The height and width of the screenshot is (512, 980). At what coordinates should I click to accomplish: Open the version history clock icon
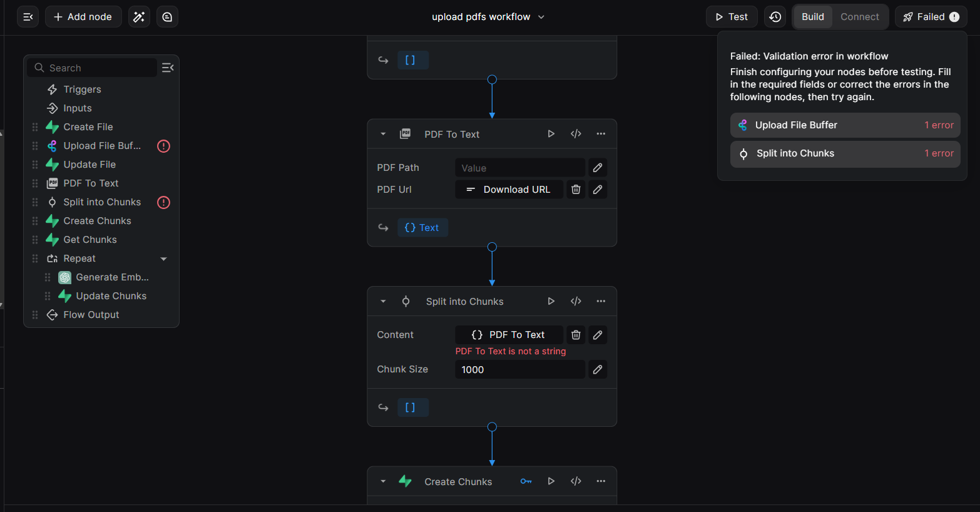point(774,16)
